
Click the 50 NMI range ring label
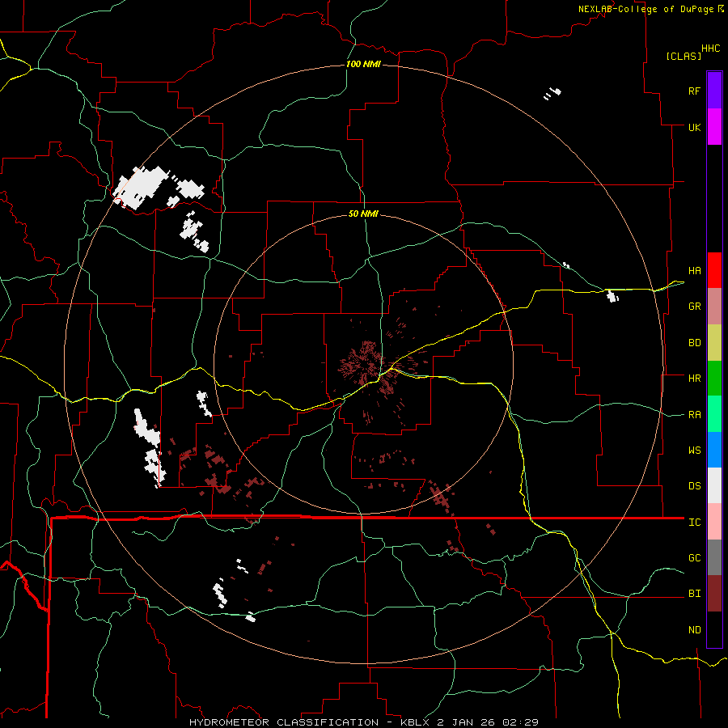(363, 214)
